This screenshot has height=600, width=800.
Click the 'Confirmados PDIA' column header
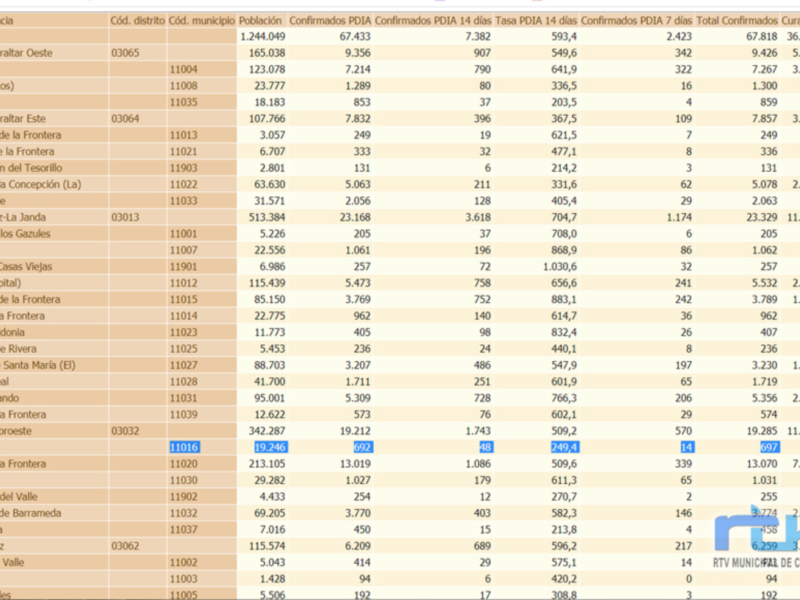coord(330,18)
